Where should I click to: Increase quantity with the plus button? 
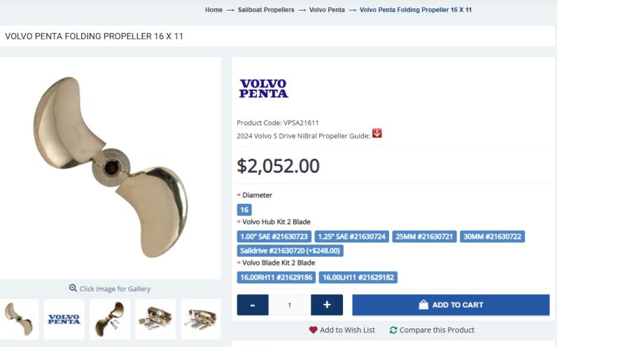pos(327,305)
